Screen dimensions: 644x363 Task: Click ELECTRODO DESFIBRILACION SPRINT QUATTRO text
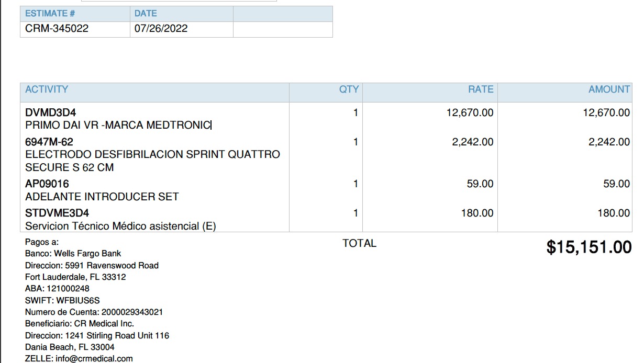152,155
